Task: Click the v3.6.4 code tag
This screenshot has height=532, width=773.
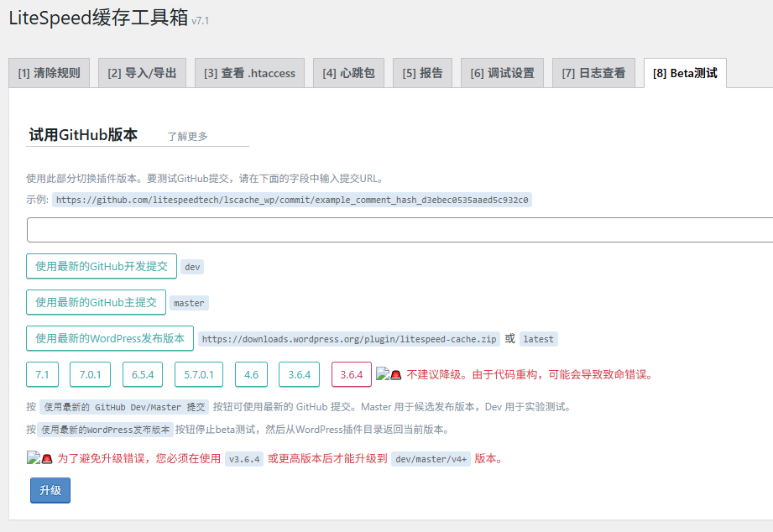Action: pyautogui.click(x=244, y=459)
